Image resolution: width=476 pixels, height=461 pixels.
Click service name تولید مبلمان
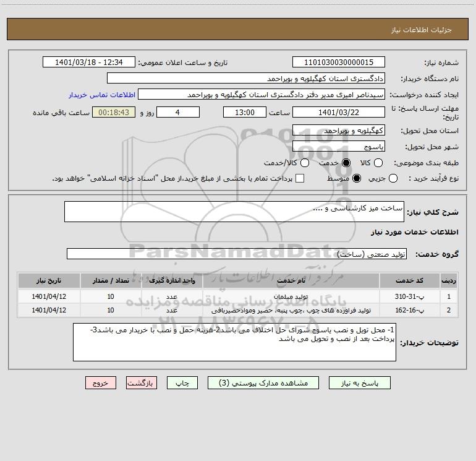(x=291, y=296)
